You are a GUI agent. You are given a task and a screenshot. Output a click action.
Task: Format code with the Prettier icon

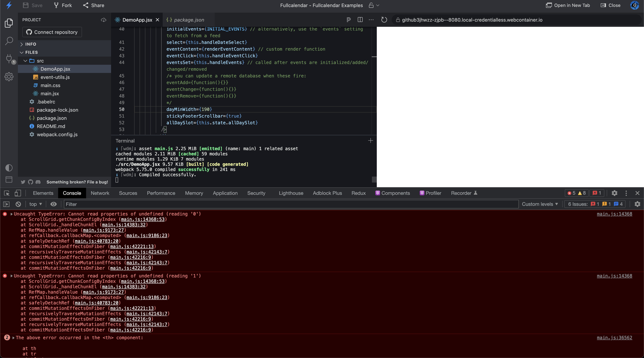point(348,20)
